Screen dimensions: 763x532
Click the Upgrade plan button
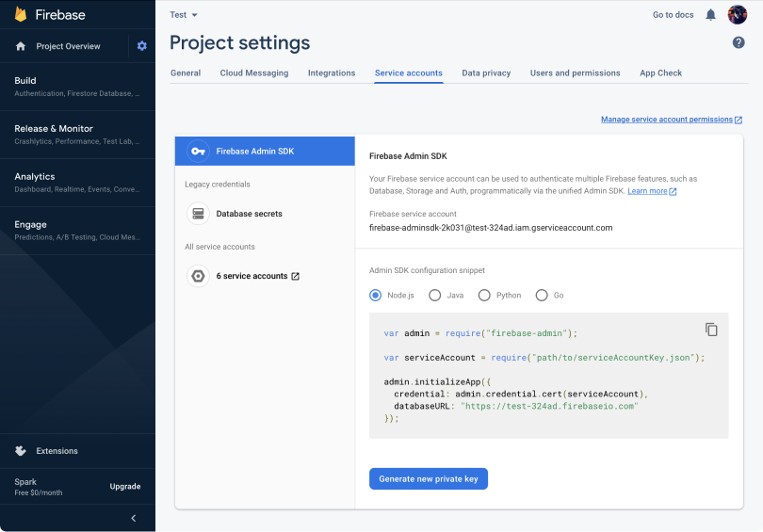pos(125,486)
